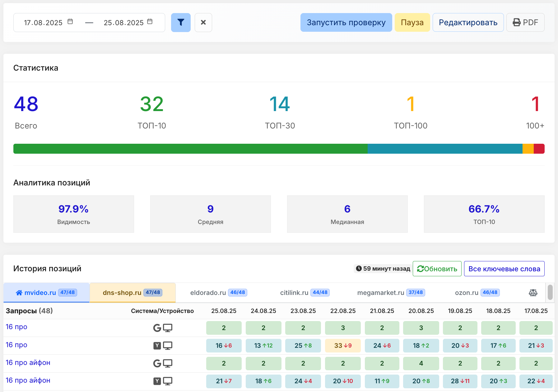Viewport: 558px width, 392px height.
Task: Open the query link '16 про айфон'
Action: pyautogui.click(x=28, y=362)
